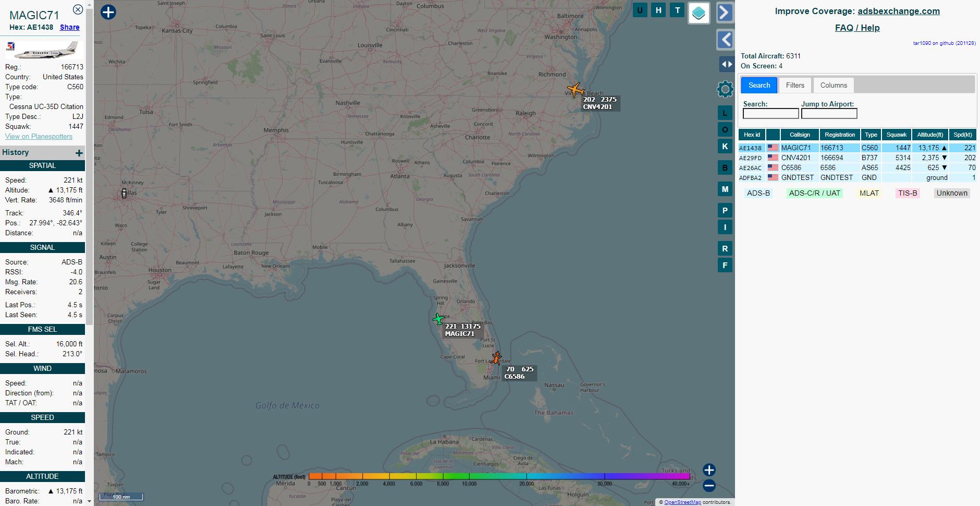980x506 pixels.
Task: Expand the History section plus sign
Action: (x=79, y=153)
